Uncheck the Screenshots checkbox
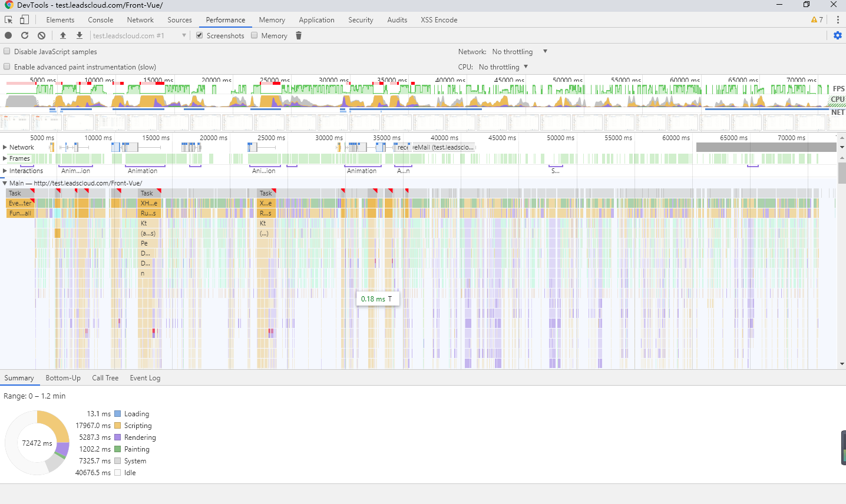The height and width of the screenshot is (504, 846). coord(200,35)
